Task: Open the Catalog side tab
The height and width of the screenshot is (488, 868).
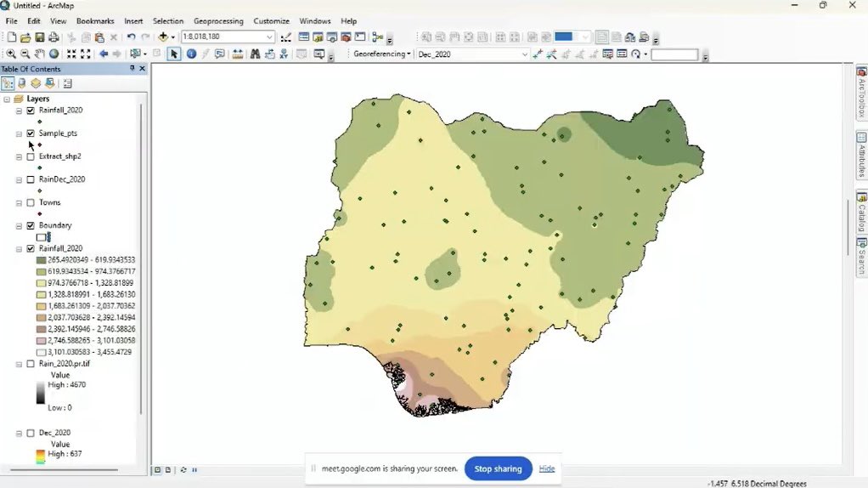Action: point(861,213)
